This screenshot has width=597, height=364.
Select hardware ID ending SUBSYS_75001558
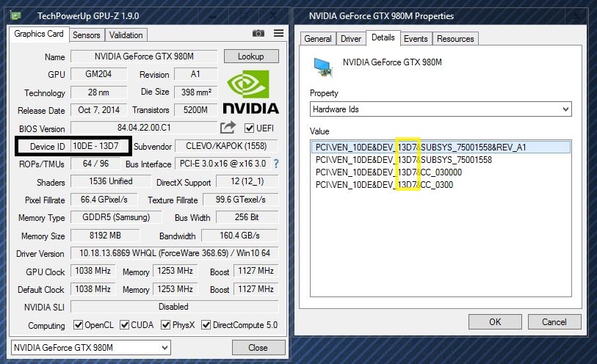pyautogui.click(x=404, y=160)
